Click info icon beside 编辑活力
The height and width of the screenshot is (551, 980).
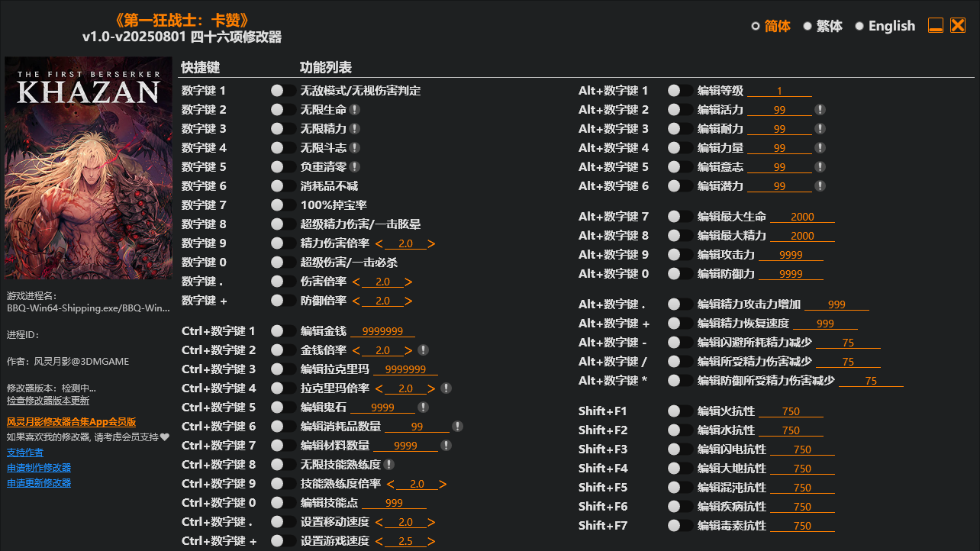tap(820, 110)
